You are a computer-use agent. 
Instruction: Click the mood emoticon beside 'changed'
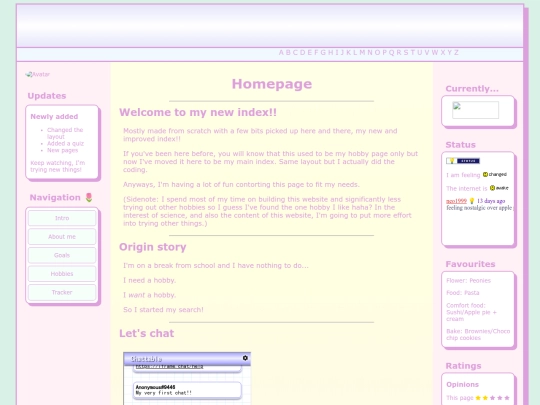[x=485, y=174]
